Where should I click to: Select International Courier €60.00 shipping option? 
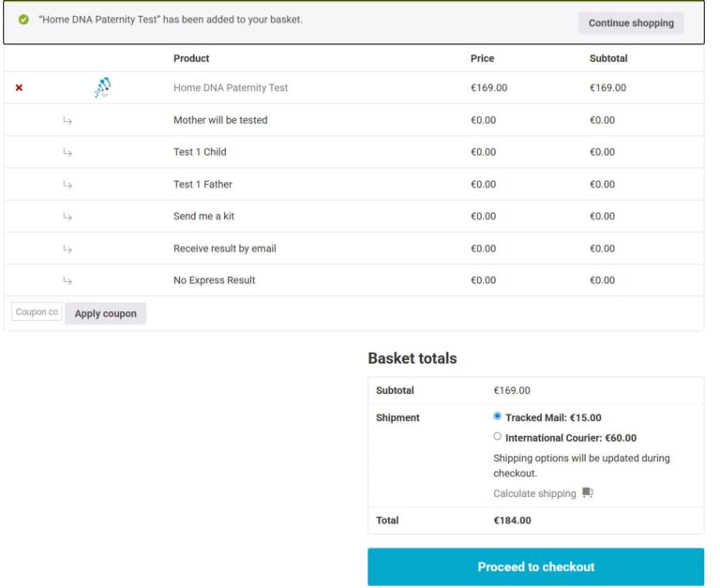[497, 436]
